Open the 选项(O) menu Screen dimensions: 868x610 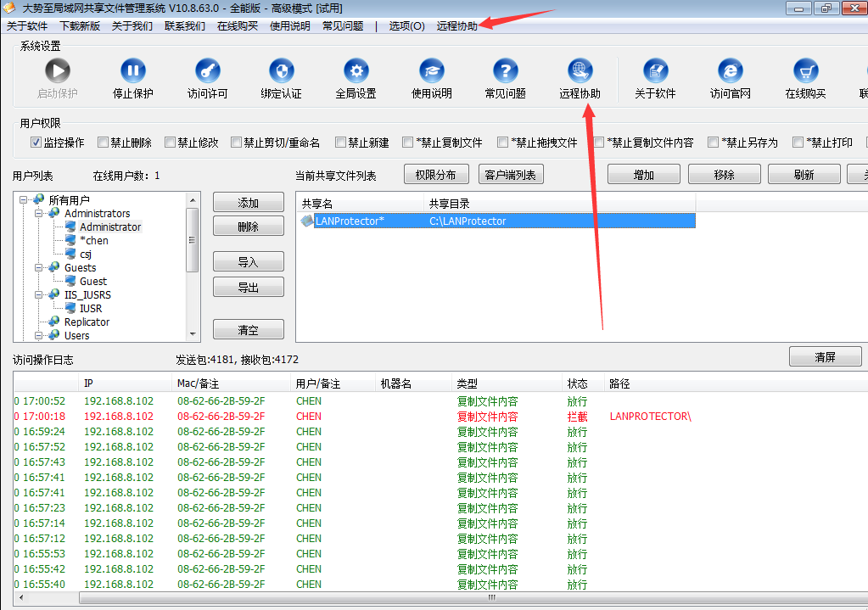point(406,26)
